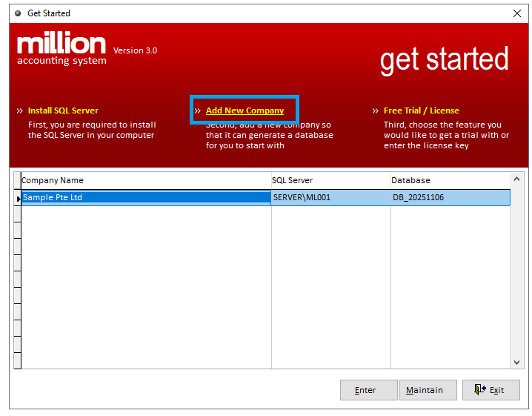Close the Get Started window

point(517,13)
